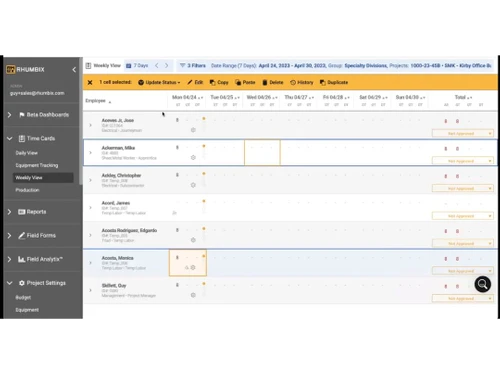Screen dimensions: 500x375
Task: Click gear icon in Acosta Rodriguez Monday cell
Action: 193,240
